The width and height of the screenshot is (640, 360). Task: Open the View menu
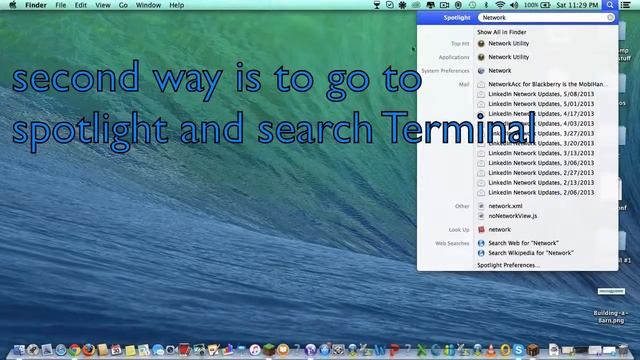point(103,5)
